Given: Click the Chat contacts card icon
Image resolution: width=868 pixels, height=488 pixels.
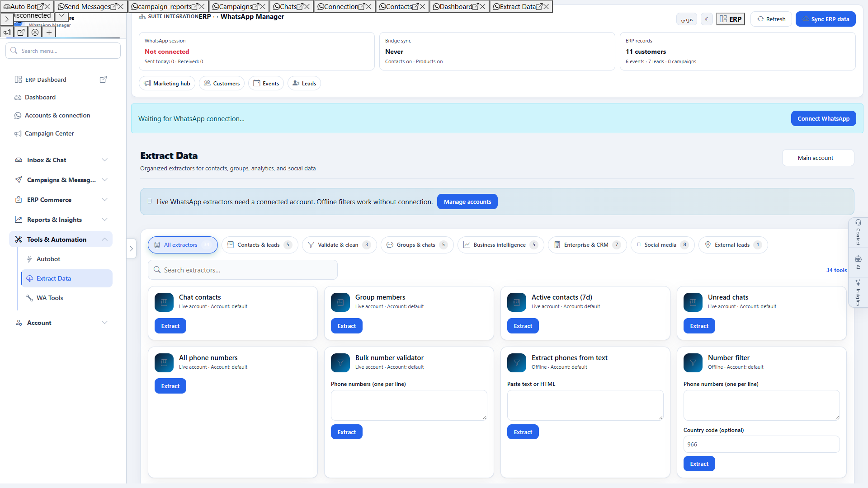Looking at the screenshot, I should pyautogui.click(x=164, y=302).
